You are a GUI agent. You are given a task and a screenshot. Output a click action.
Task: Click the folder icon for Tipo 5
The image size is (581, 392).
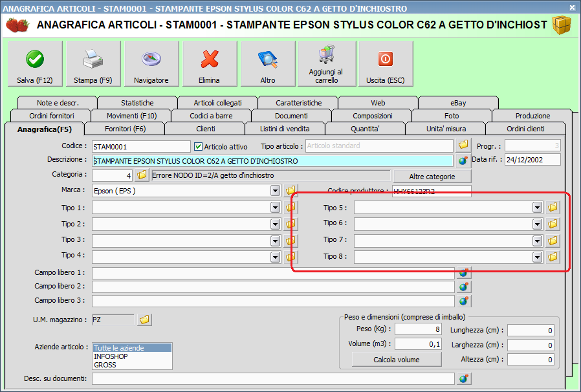click(x=553, y=207)
